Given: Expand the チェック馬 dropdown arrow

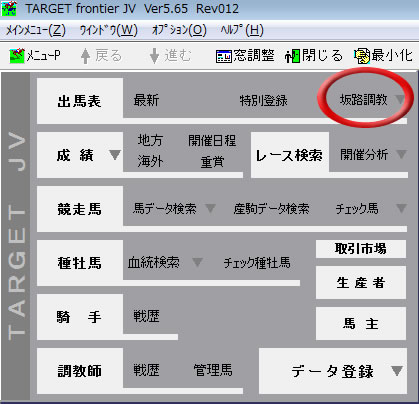Looking at the screenshot, I should pos(401,208).
